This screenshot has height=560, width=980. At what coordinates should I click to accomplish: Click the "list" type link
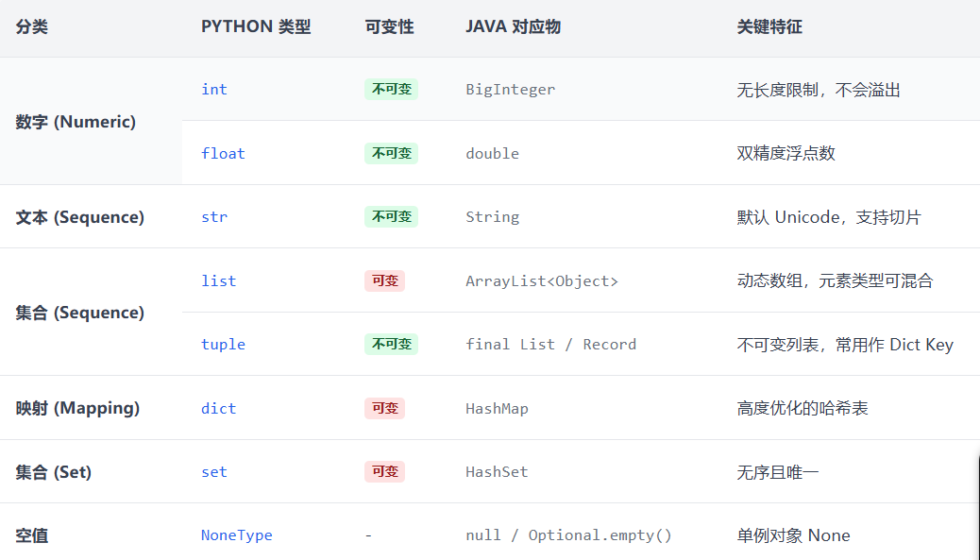[218, 280]
